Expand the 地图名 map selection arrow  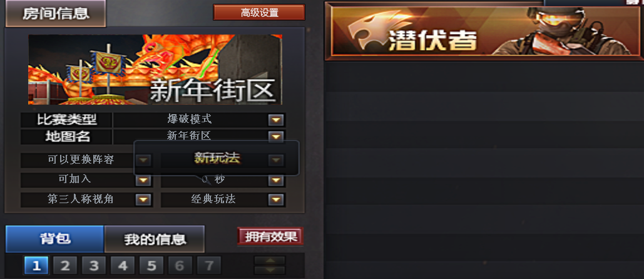[276, 136]
